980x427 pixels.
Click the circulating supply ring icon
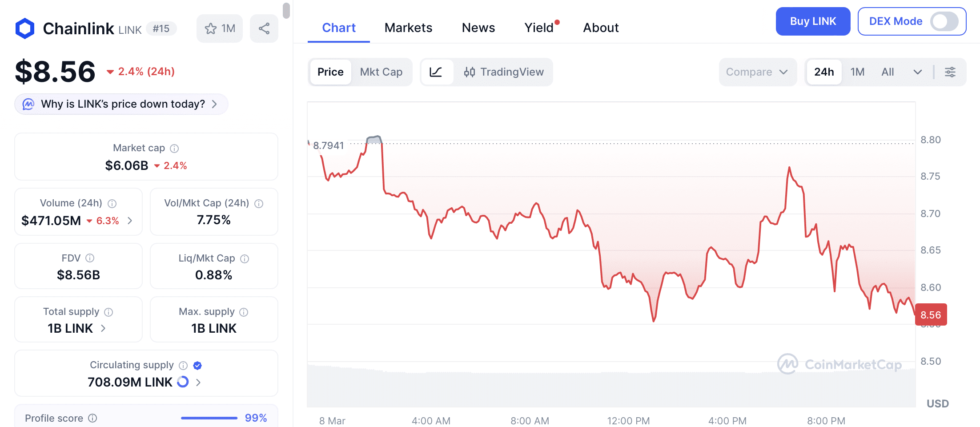(183, 382)
